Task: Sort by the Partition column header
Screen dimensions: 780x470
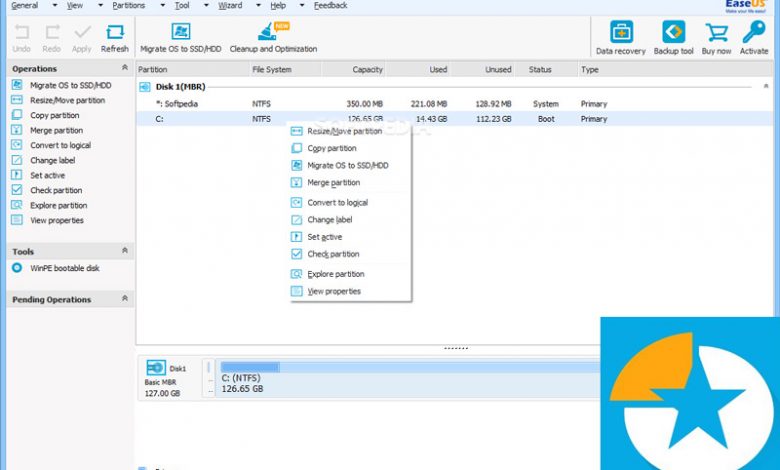Action: click(x=193, y=70)
